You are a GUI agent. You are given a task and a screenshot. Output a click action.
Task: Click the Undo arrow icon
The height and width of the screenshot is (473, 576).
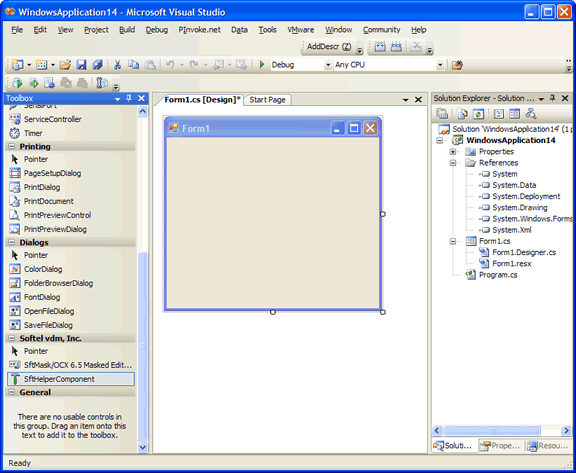click(169, 65)
